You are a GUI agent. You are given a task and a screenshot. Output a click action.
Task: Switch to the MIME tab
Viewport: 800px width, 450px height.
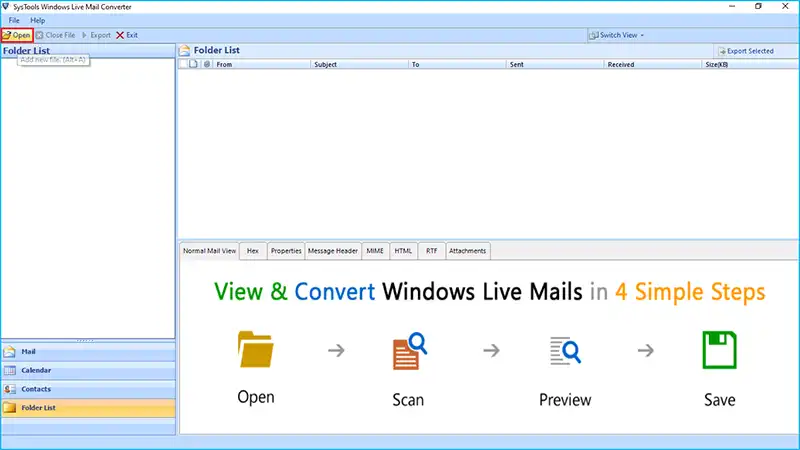pyautogui.click(x=375, y=251)
